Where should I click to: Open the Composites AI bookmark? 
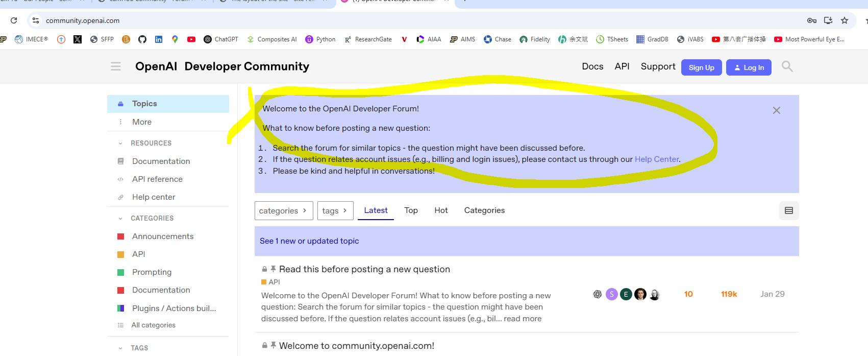click(x=271, y=39)
